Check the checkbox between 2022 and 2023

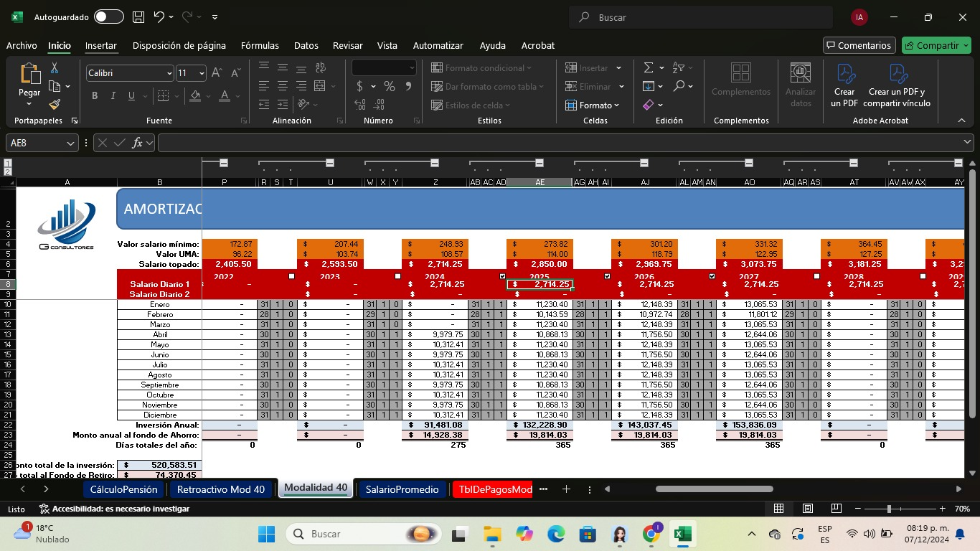pyautogui.click(x=291, y=276)
